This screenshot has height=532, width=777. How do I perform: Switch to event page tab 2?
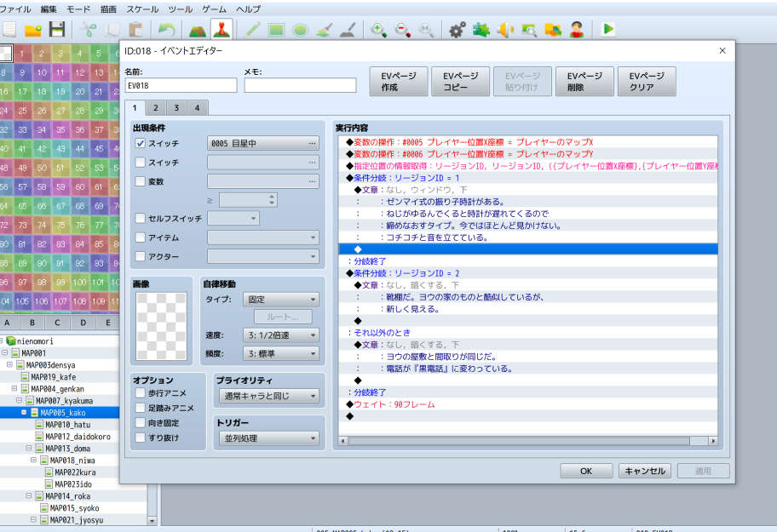coord(156,107)
